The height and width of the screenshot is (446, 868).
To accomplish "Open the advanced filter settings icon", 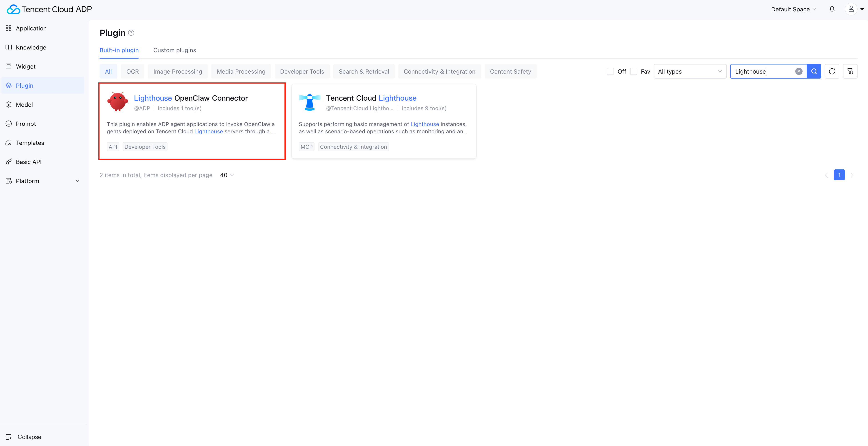I will (850, 71).
